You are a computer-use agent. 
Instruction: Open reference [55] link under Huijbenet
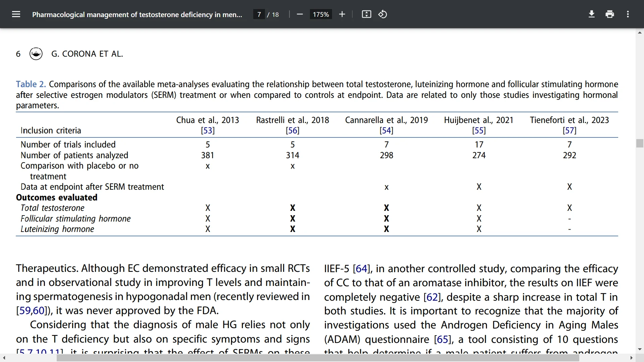(x=479, y=130)
